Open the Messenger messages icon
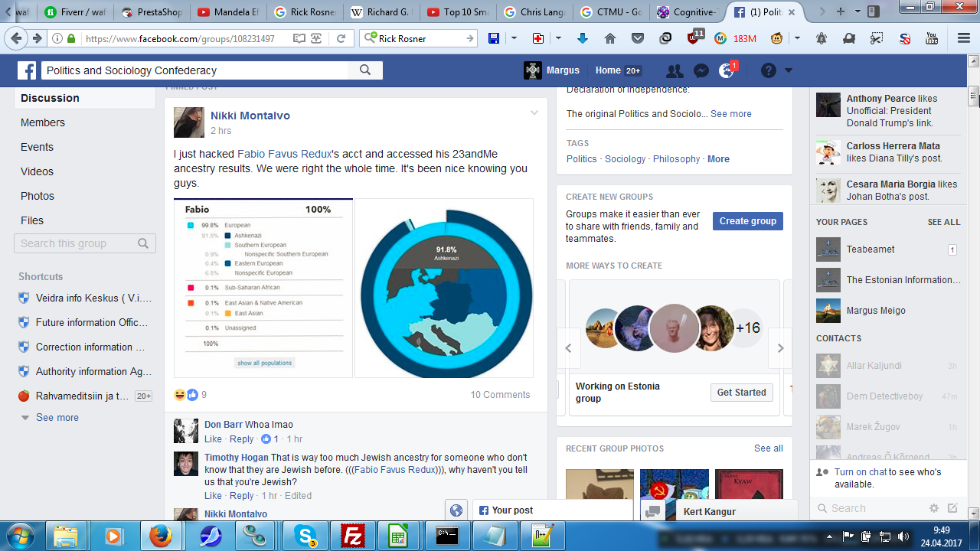Screen dimensions: 980x551 pos(701,70)
